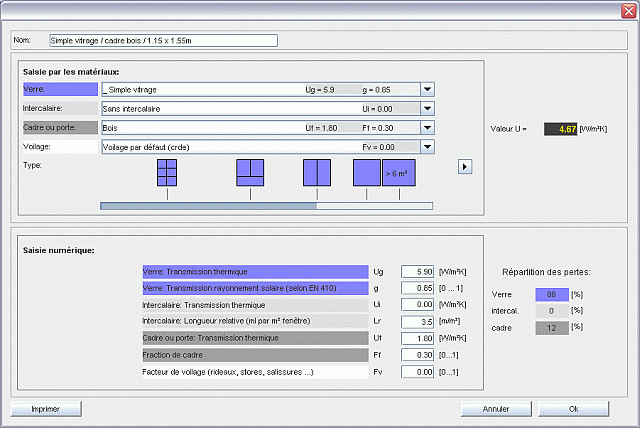Click the Nom text field
Viewport: 640px width, 428px height.
tap(162, 42)
